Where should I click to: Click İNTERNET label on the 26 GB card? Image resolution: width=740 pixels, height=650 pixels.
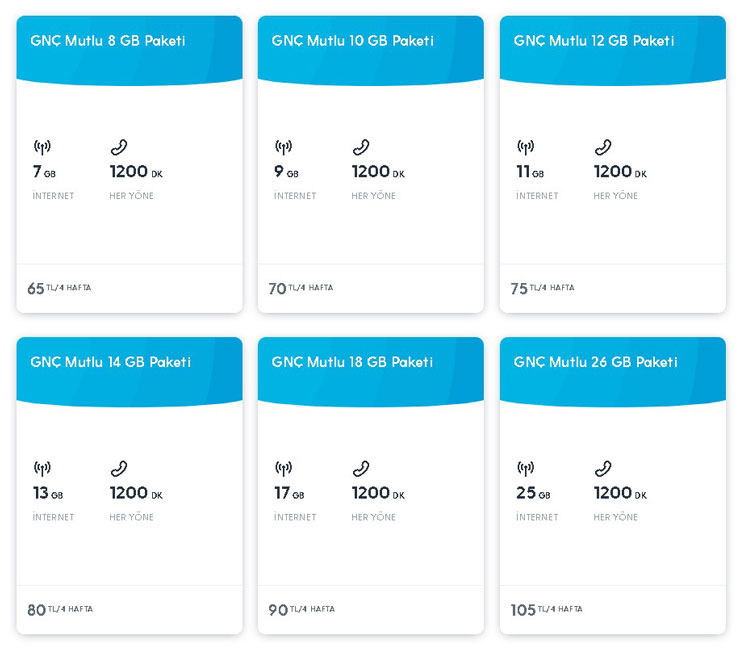(x=538, y=517)
